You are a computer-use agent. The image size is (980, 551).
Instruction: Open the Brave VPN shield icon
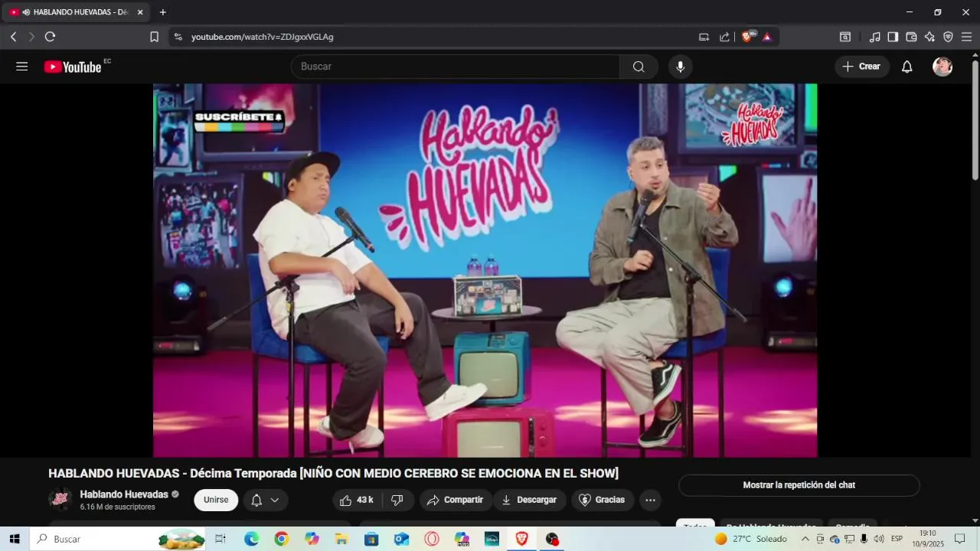(x=948, y=37)
